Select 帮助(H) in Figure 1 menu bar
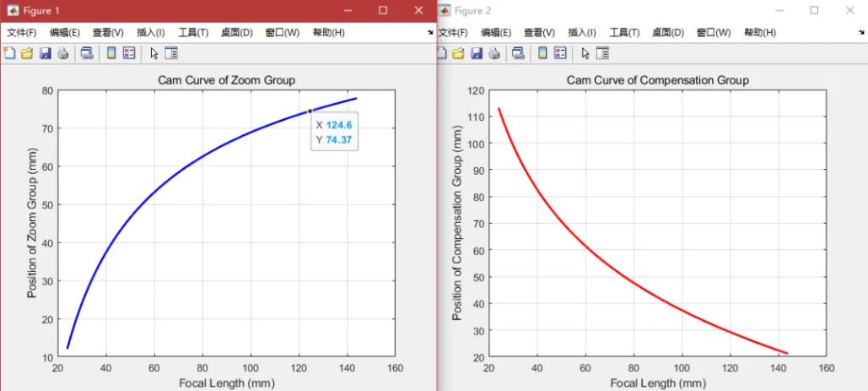Viewport: 868px width, 391px height. click(328, 32)
